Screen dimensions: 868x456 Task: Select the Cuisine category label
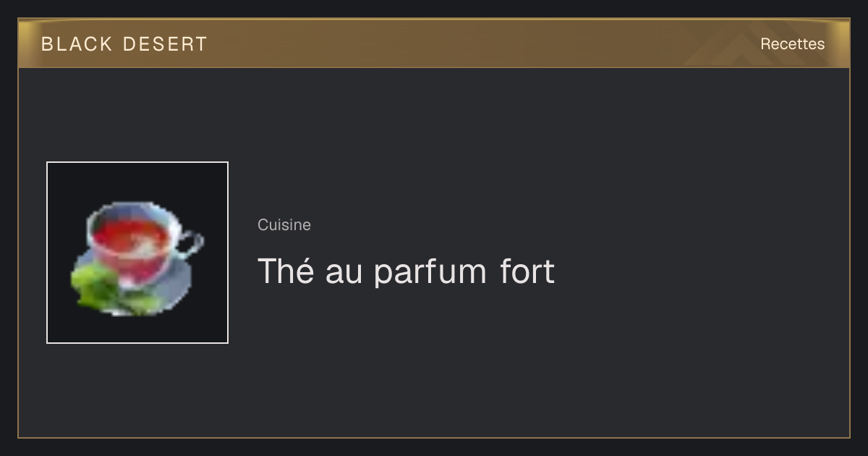(284, 225)
